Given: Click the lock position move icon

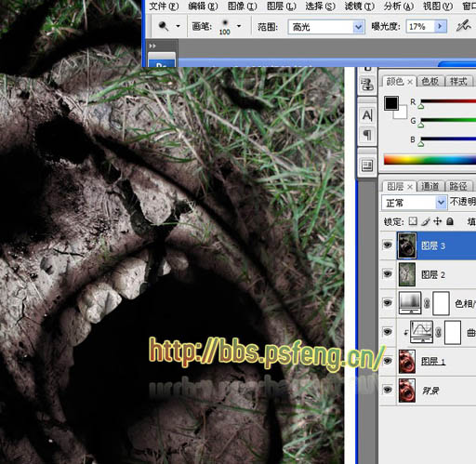Looking at the screenshot, I should tap(437, 221).
